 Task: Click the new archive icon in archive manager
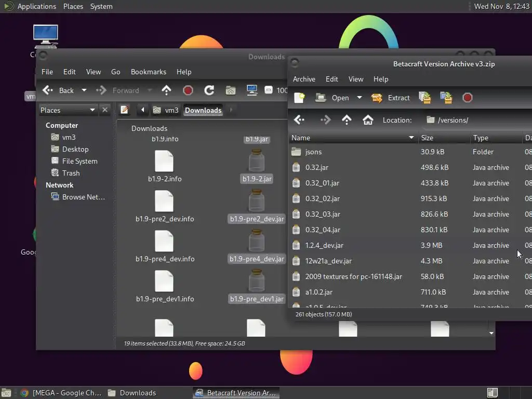(299, 98)
